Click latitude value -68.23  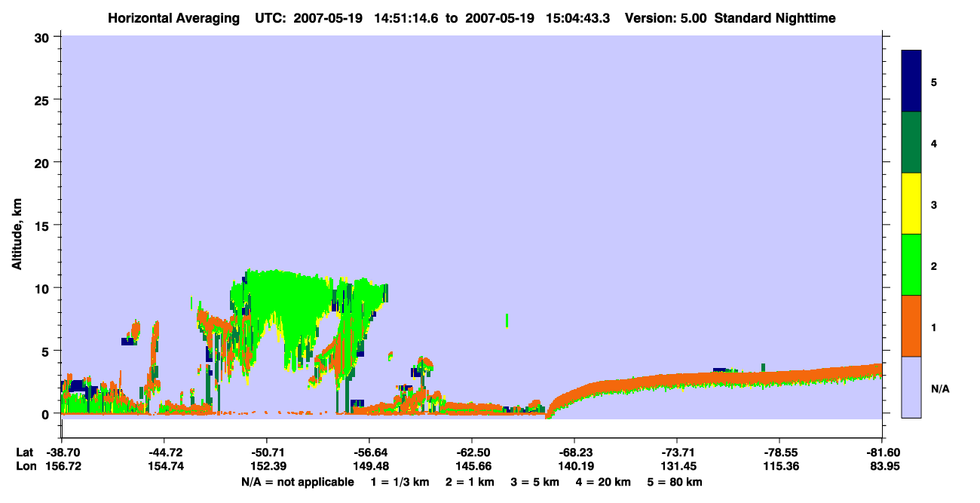(x=574, y=452)
